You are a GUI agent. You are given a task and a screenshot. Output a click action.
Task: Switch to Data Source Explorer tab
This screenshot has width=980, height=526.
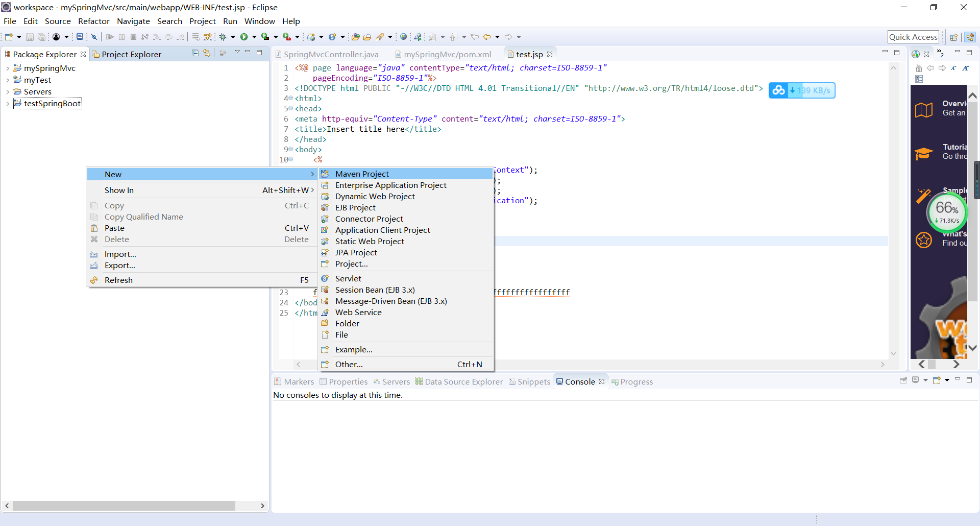(459, 382)
